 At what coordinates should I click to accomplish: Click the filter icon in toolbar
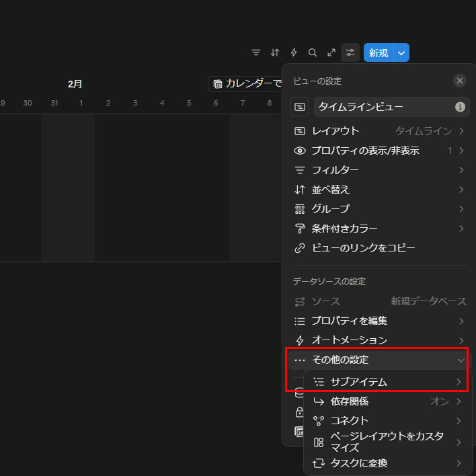(256, 52)
